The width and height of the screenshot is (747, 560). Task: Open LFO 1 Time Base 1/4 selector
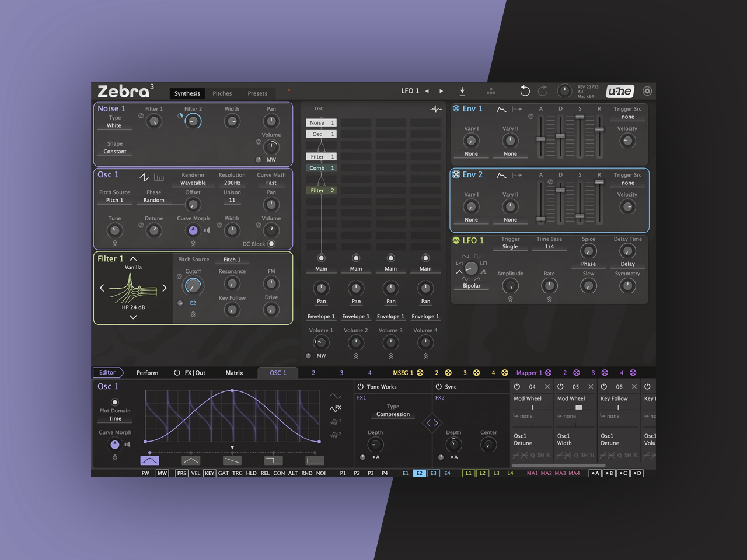pos(549,247)
